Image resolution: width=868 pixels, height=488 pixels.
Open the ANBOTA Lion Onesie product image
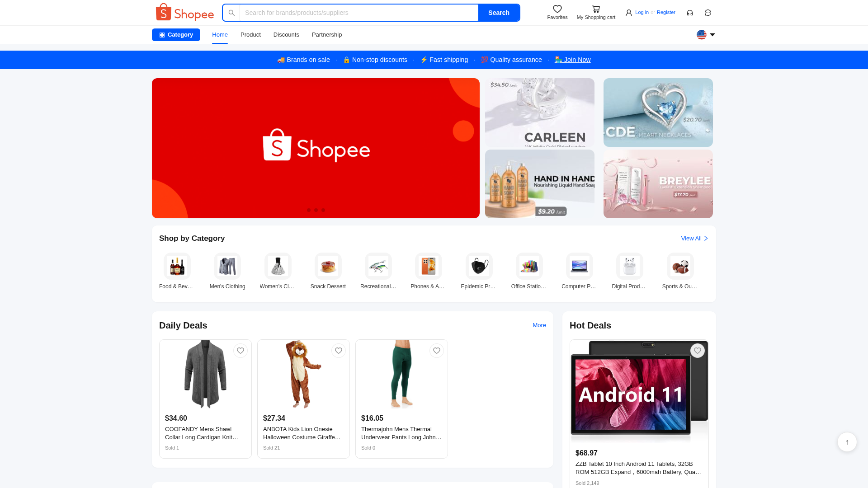[303, 374]
